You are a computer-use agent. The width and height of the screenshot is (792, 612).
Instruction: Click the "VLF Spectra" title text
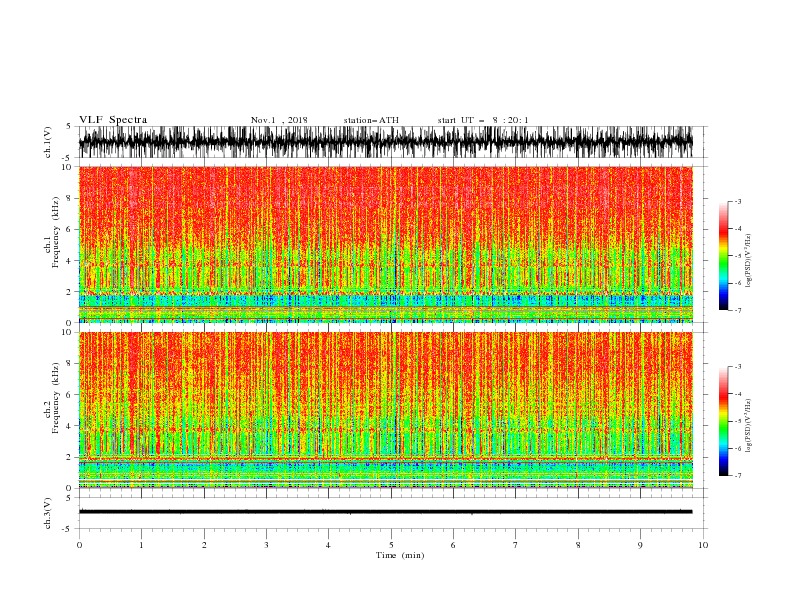(x=113, y=120)
